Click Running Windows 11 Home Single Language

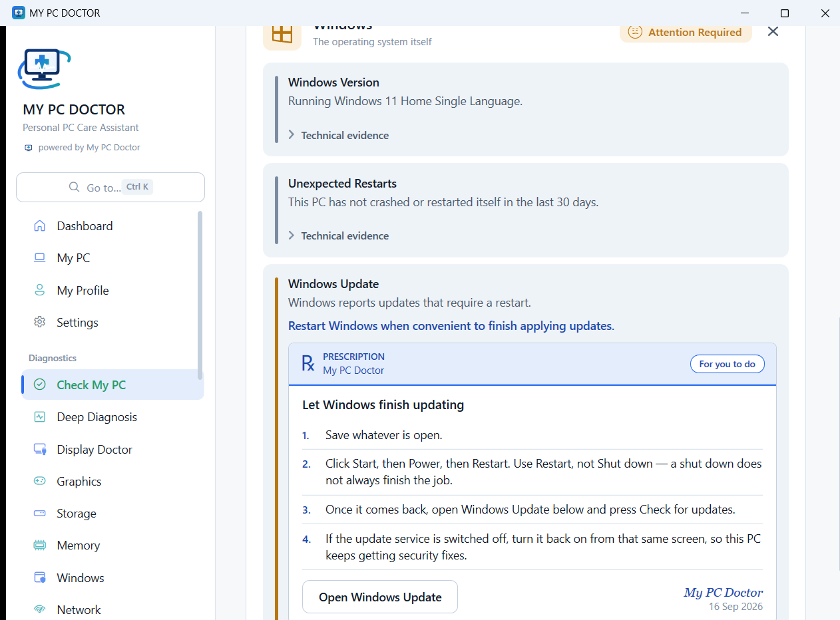[x=405, y=102]
